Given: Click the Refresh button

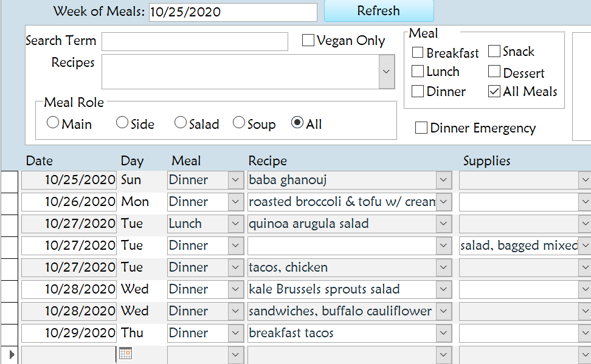Looking at the screenshot, I should pyautogui.click(x=378, y=11).
